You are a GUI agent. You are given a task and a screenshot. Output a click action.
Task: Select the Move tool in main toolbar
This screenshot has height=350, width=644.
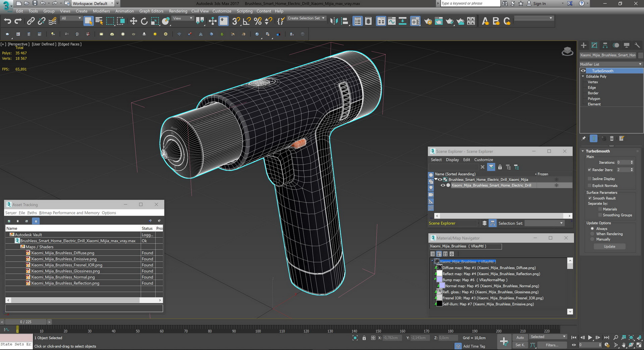pyautogui.click(x=133, y=21)
